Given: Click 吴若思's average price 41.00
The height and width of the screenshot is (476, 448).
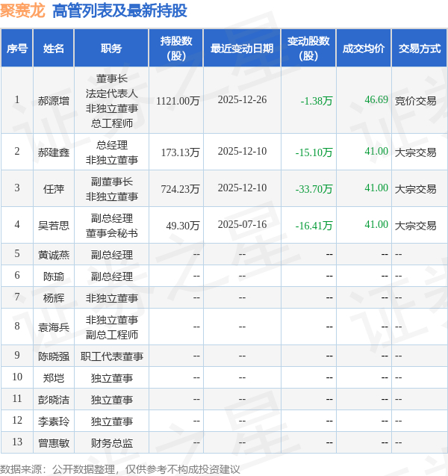Looking at the screenshot, I should coord(376,224).
